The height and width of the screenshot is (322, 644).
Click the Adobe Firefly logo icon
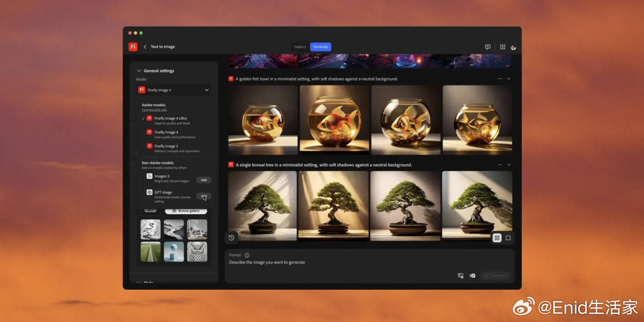pyautogui.click(x=133, y=47)
